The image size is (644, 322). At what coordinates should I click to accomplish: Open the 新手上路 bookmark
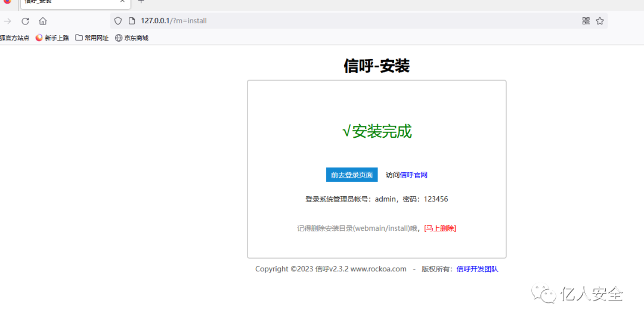tap(52, 38)
